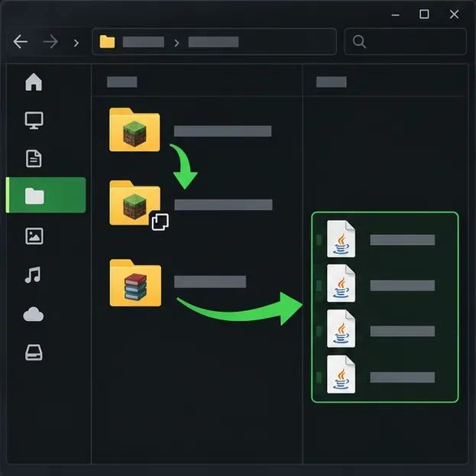
Task: Open cloud storage in the sidebar
Action: click(x=34, y=314)
